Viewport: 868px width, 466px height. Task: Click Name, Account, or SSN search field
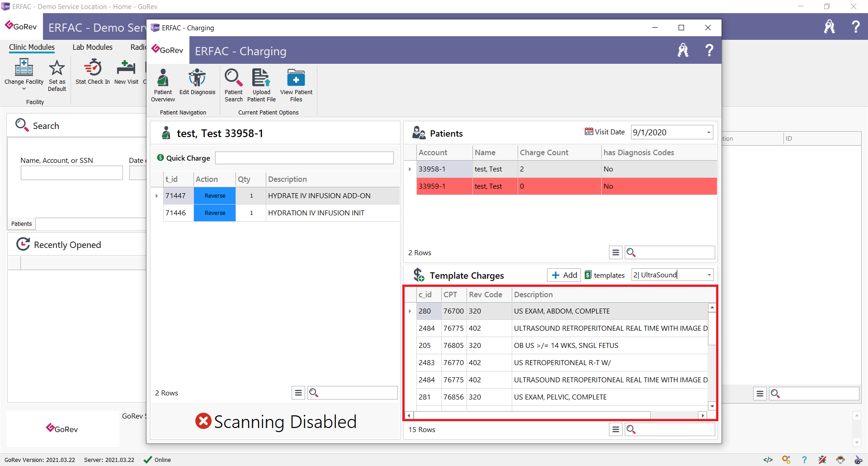click(x=71, y=173)
